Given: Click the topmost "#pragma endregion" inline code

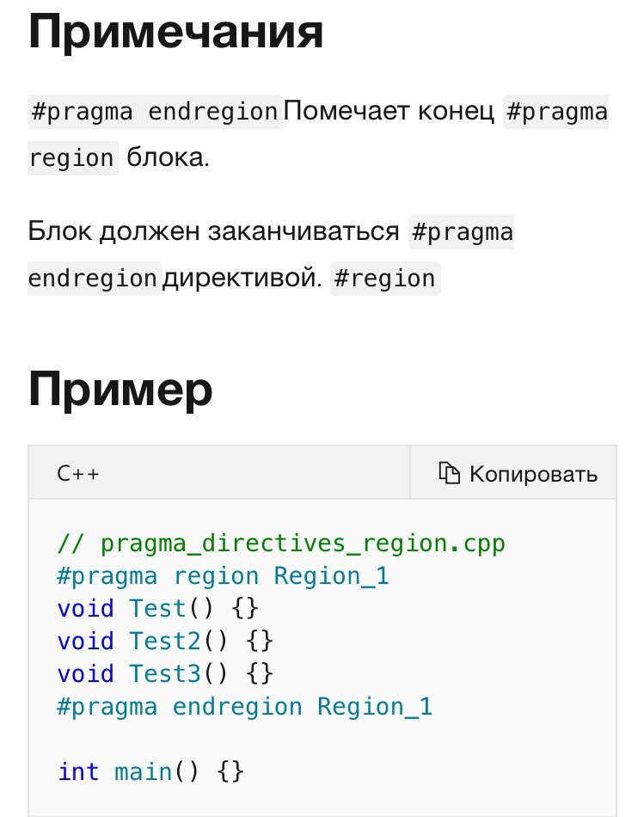Looking at the screenshot, I should point(155,112).
